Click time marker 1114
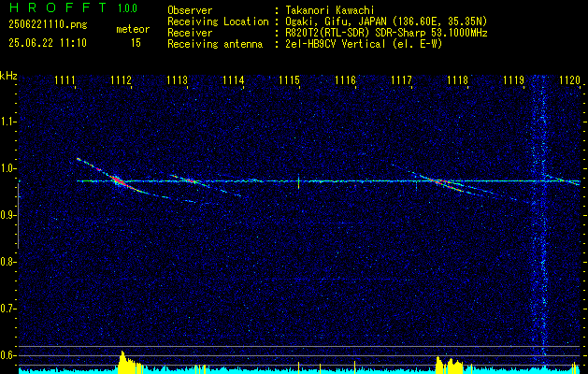The image size is (588, 374). [x=234, y=80]
